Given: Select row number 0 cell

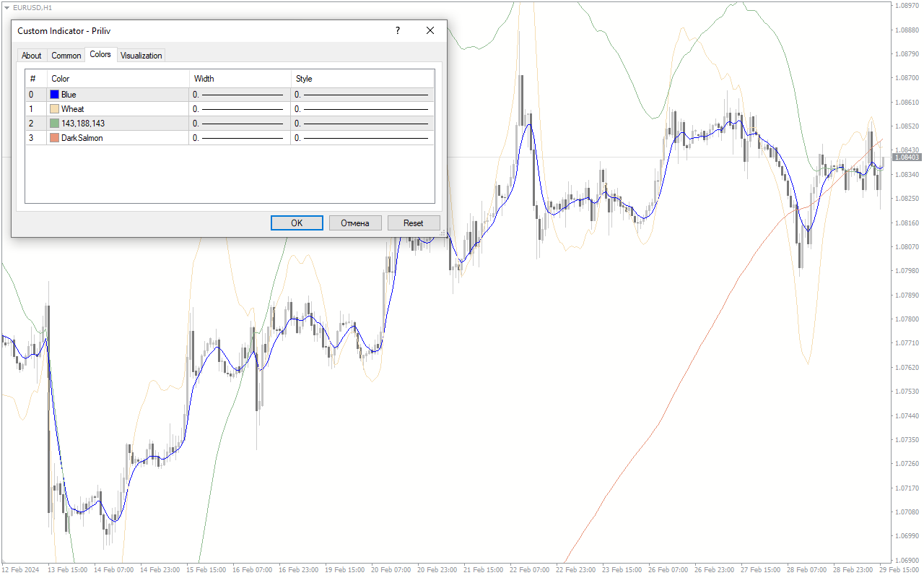Looking at the screenshot, I should pos(36,95).
